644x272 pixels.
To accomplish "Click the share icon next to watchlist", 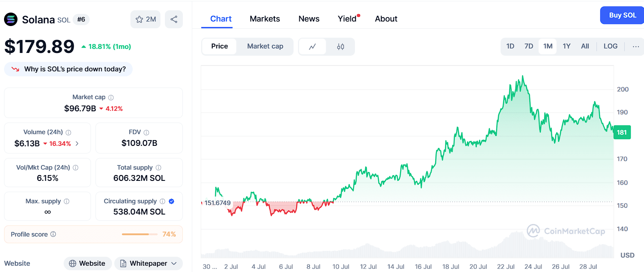I will 174,19.
